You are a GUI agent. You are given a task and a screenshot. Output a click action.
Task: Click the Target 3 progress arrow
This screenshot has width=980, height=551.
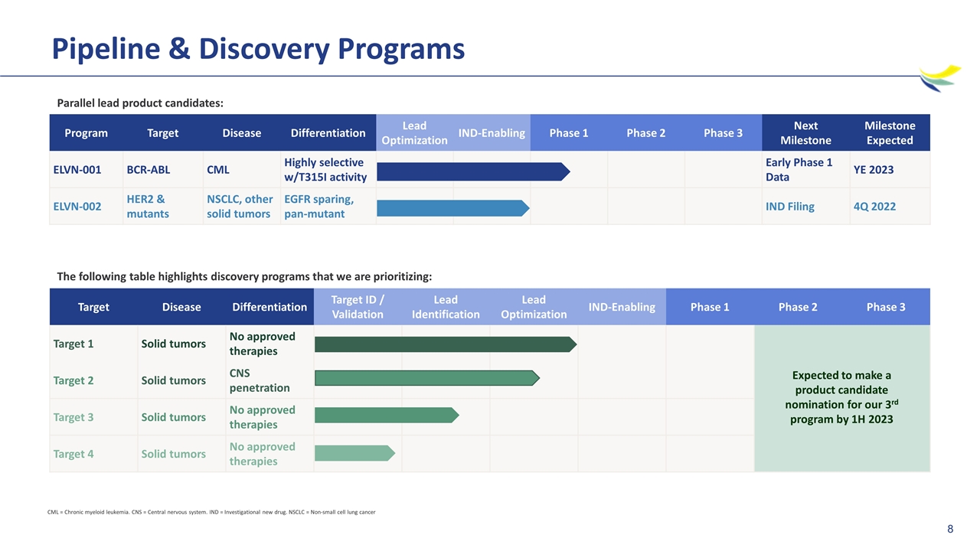387,415
